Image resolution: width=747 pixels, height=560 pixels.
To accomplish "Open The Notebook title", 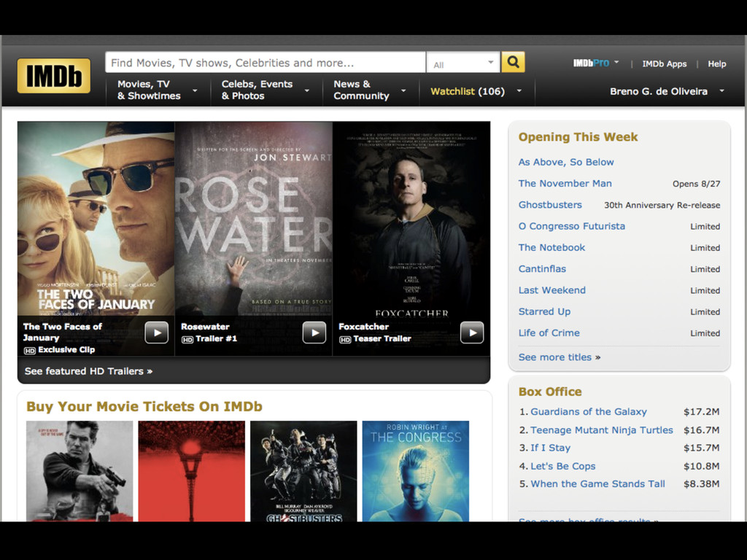I will point(551,248).
